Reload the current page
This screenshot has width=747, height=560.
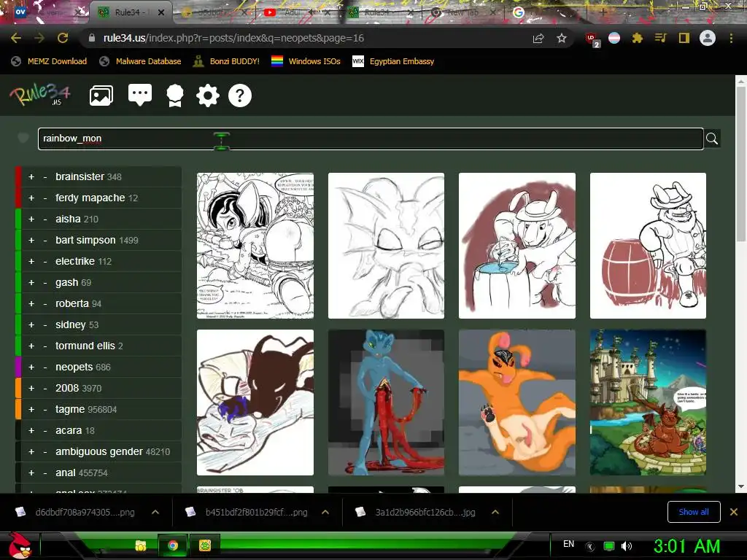point(63,38)
